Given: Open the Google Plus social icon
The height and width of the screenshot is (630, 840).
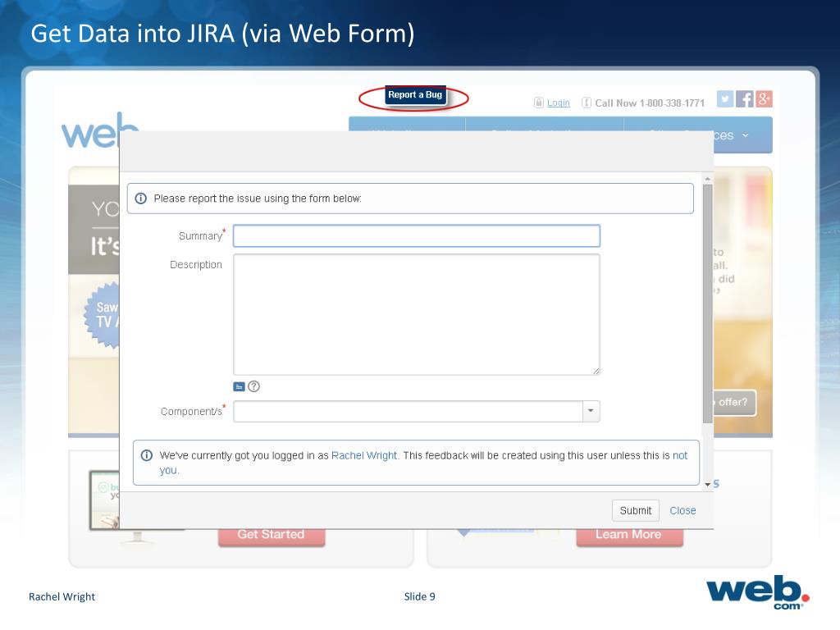Looking at the screenshot, I should click(x=764, y=98).
